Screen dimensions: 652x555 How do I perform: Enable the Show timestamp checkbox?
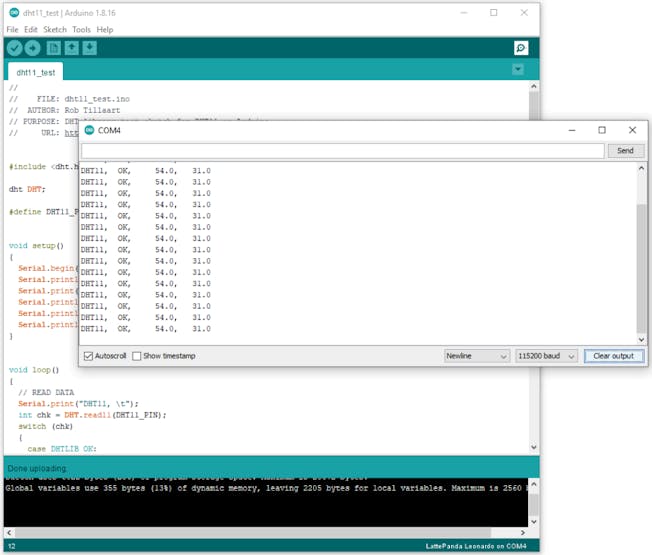click(138, 356)
